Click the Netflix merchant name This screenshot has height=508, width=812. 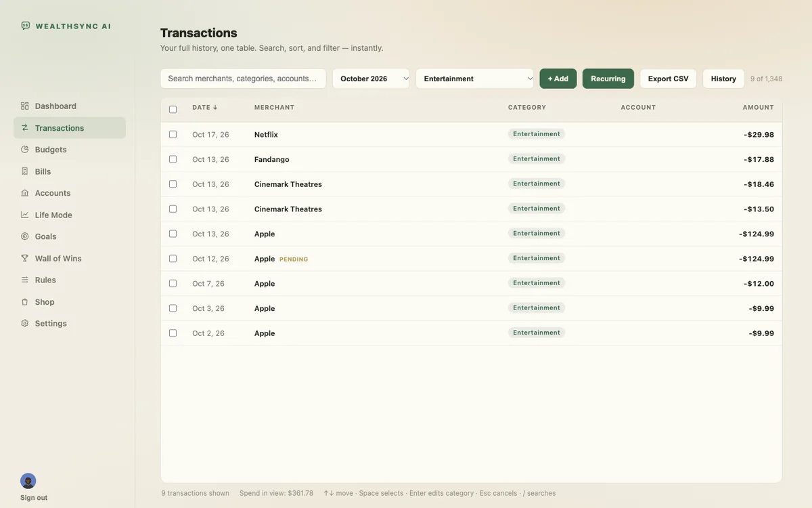tap(266, 135)
